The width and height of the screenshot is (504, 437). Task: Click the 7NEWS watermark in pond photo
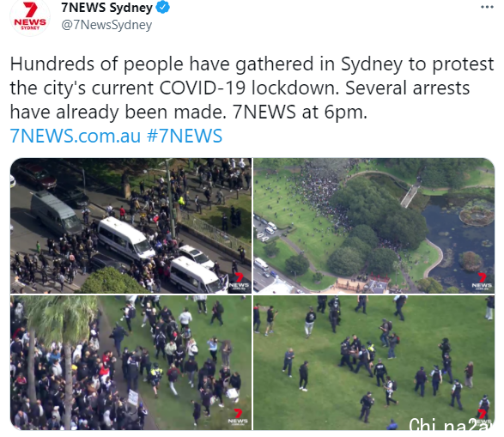click(482, 282)
